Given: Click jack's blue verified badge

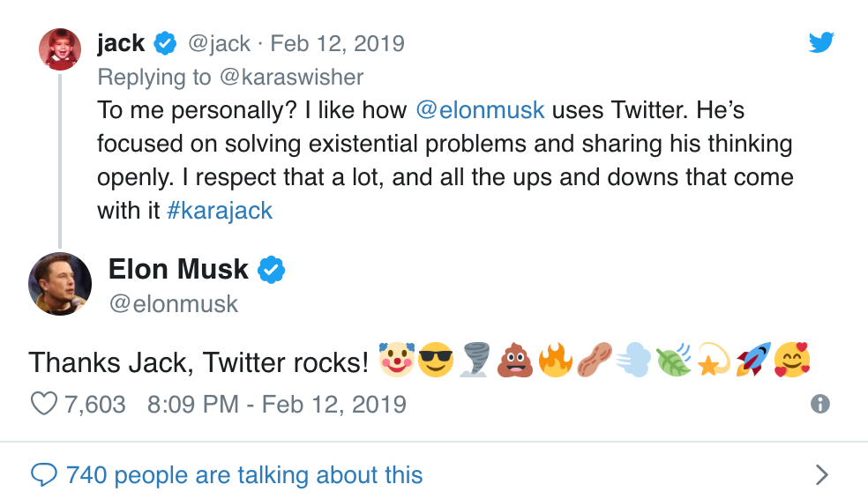Looking at the screenshot, I should point(164,42).
